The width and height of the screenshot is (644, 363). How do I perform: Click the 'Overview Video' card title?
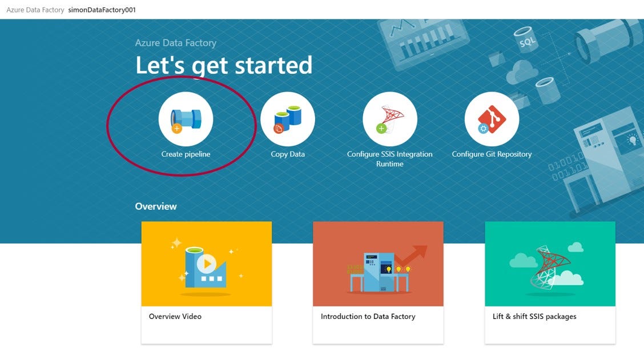point(175,317)
